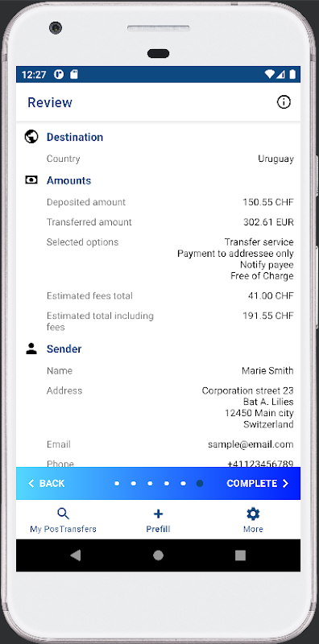Select the Amounts section heading
319x644 pixels.
68,180
